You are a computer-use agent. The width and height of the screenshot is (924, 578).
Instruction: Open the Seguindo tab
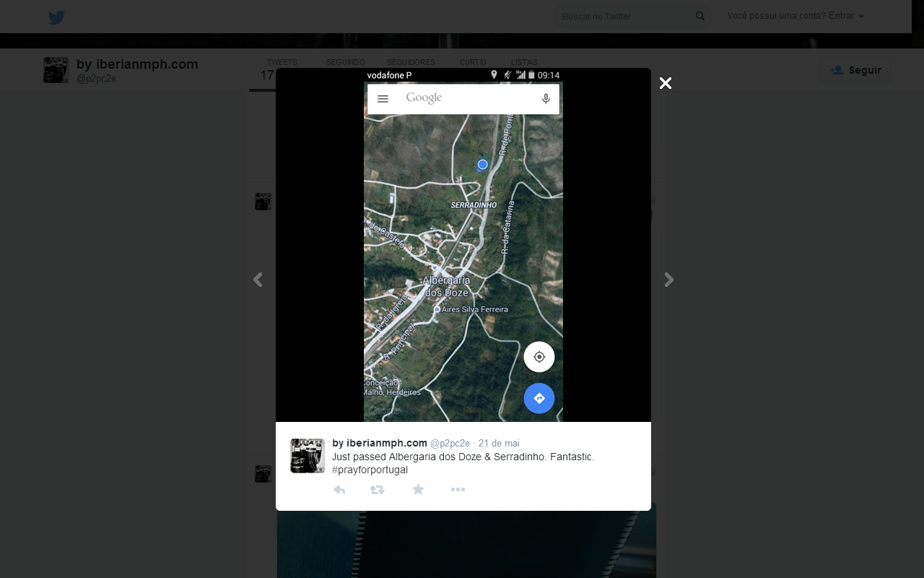[x=345, y=63]
